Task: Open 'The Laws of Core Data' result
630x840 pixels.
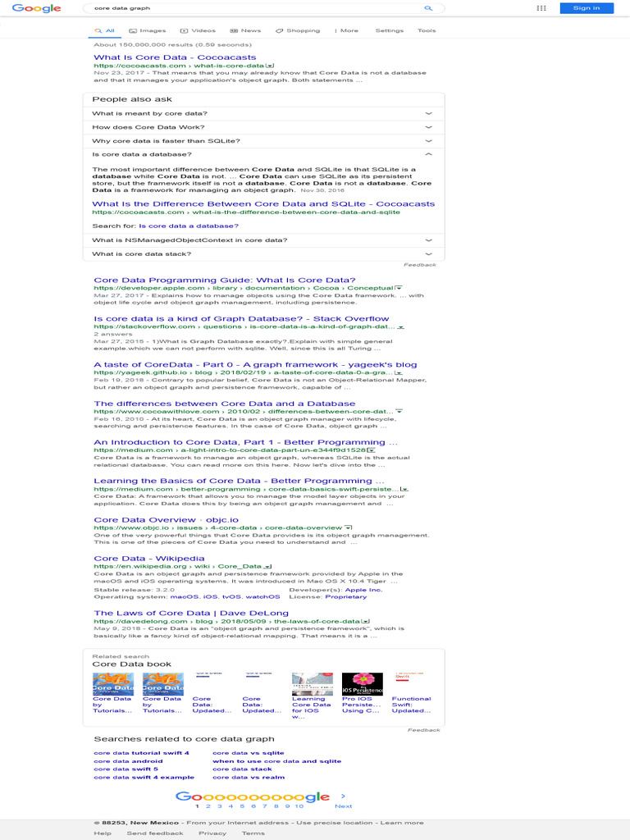Action: coord(191,614)
